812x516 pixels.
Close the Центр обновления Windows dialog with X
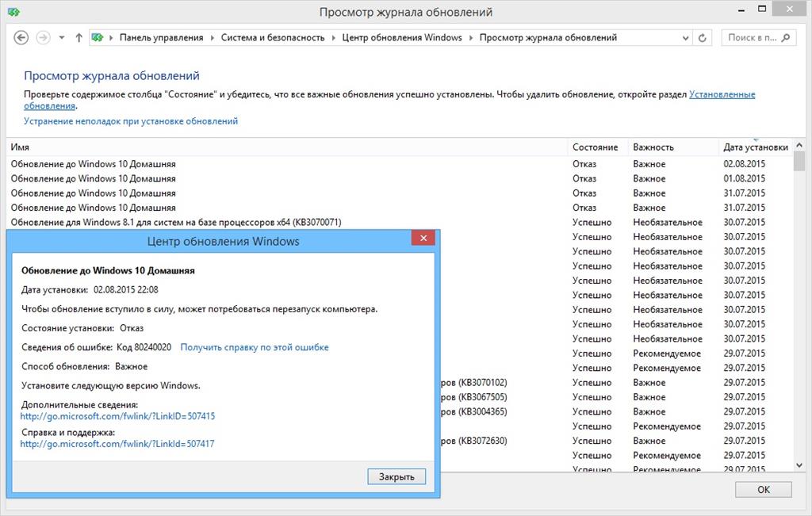point(423,238)
